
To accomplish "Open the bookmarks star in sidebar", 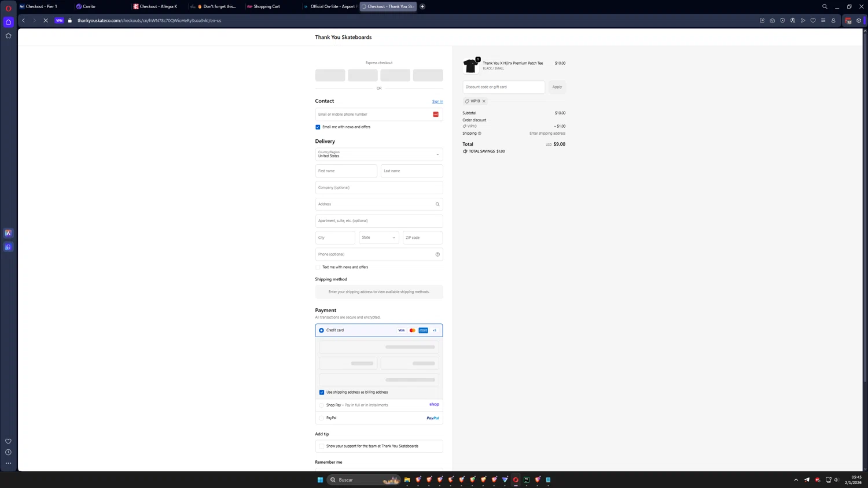I will (8, 36).
